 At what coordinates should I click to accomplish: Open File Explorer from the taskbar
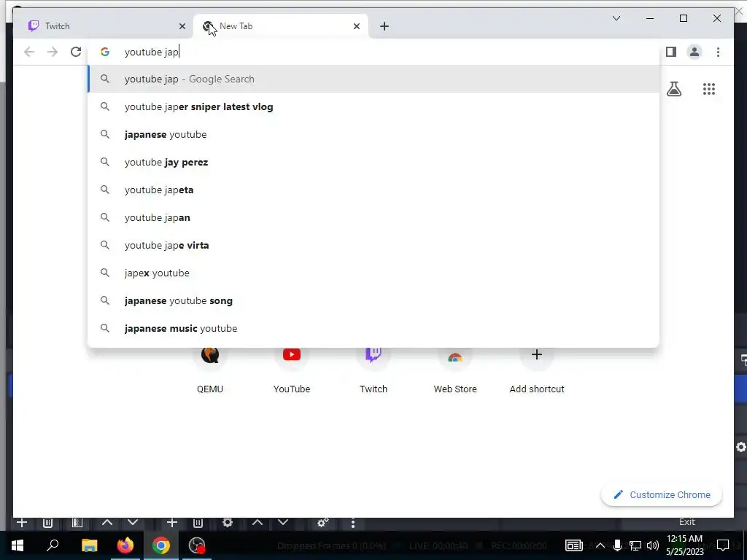point(89,545)
